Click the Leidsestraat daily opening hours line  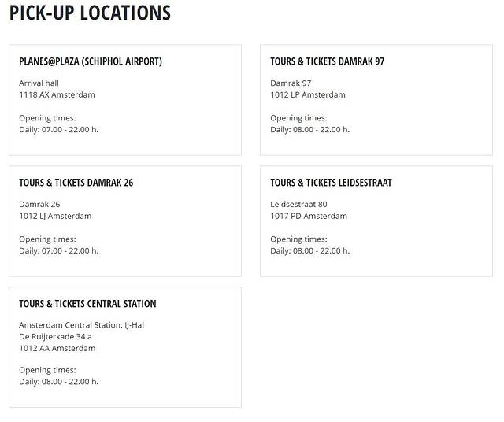coord(310,250)
